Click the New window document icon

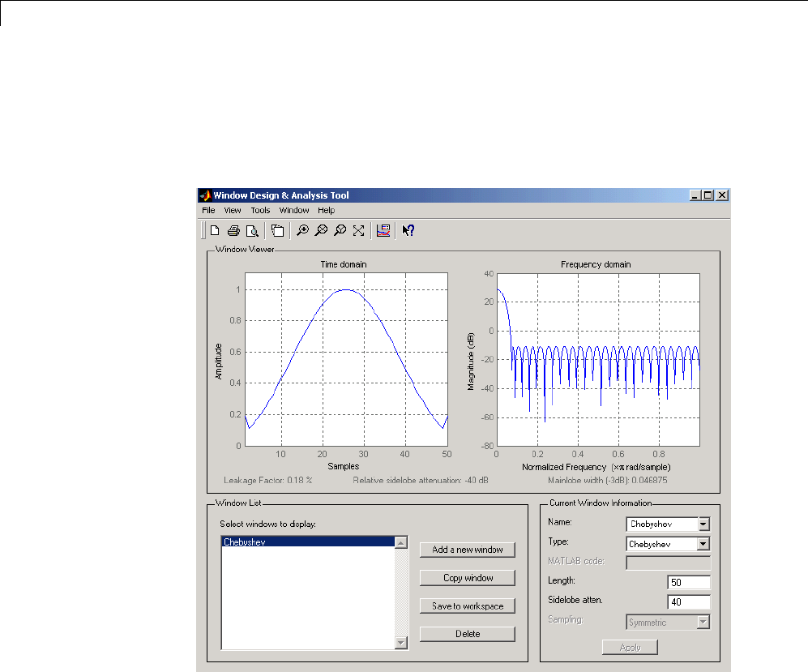pyautogui.click(x=215, y=230)
